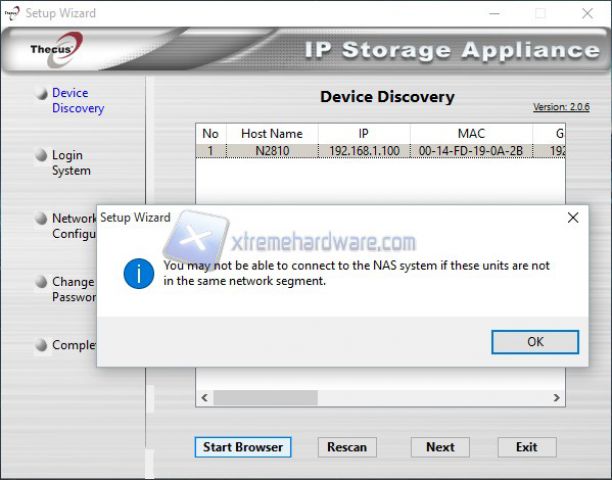Sort the device list by Host Name column
The image size is (612, 480).
271,133
